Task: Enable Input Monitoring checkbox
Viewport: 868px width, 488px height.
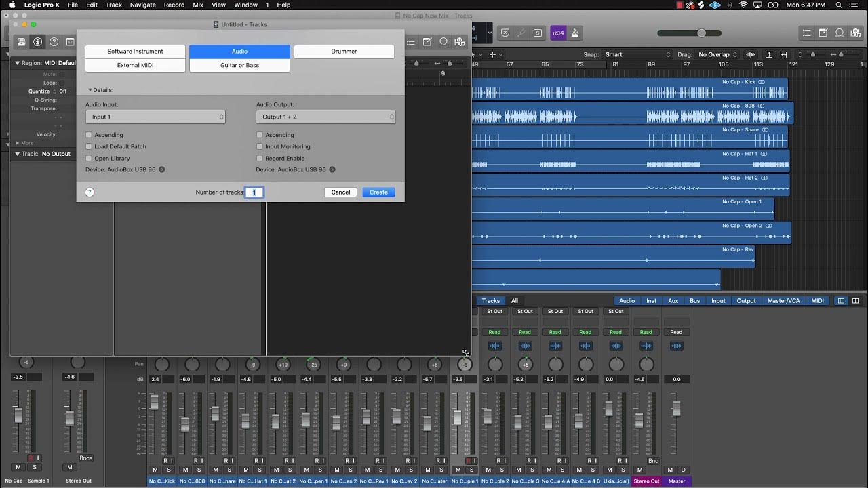Action: 259,146
